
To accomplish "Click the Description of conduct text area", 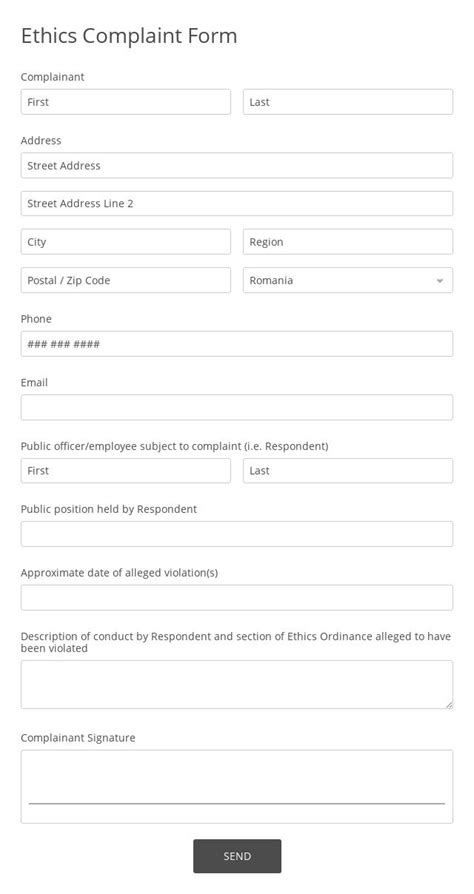I will tap(237, 685).
